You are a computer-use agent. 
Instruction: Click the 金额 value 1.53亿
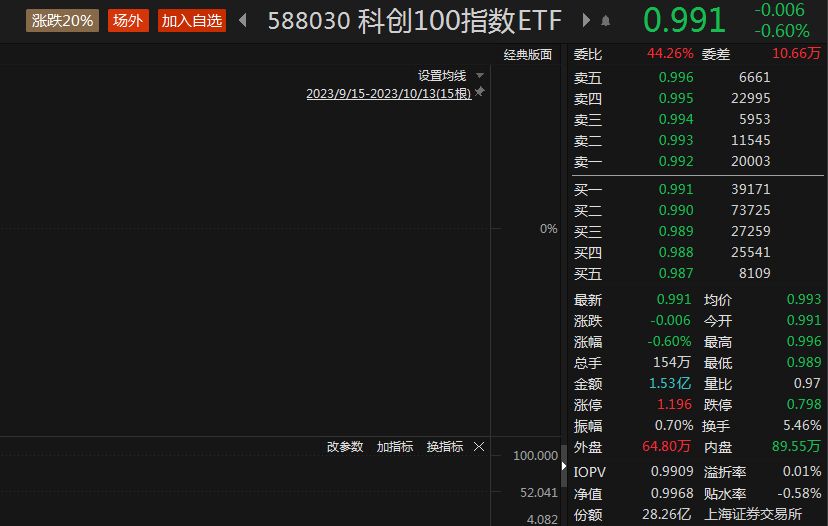[x=670, y=383]
